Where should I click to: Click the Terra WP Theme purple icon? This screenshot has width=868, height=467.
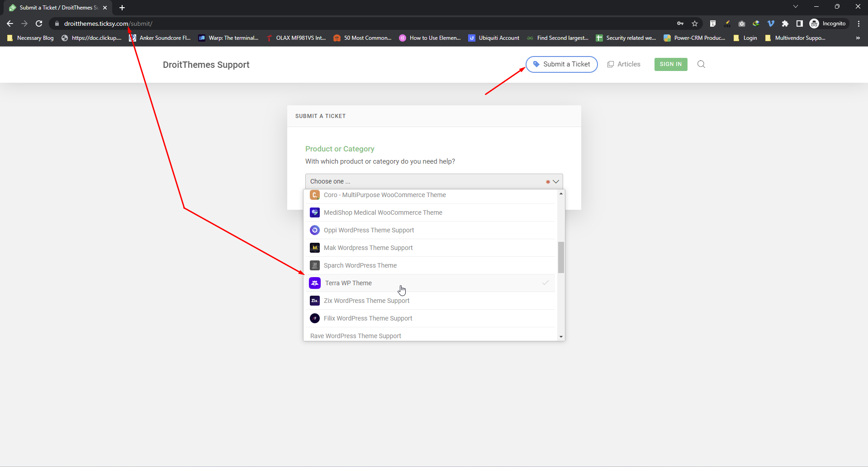pos(315,283)
